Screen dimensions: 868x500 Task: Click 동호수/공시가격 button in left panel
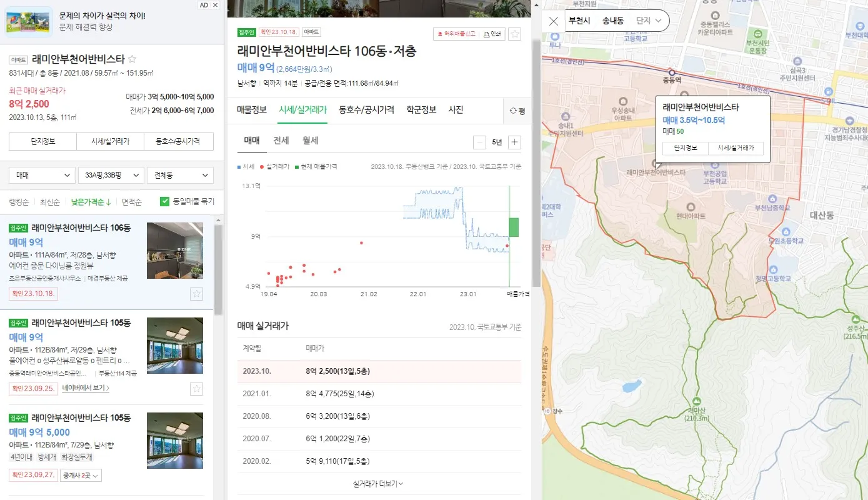(179, 141)
